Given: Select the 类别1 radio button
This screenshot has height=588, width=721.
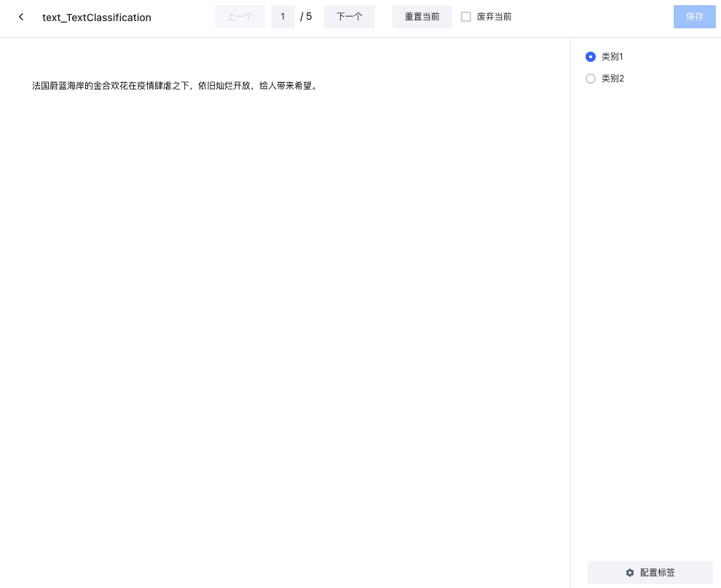Looking at the screenshot, I should click(x=591, y=57).
